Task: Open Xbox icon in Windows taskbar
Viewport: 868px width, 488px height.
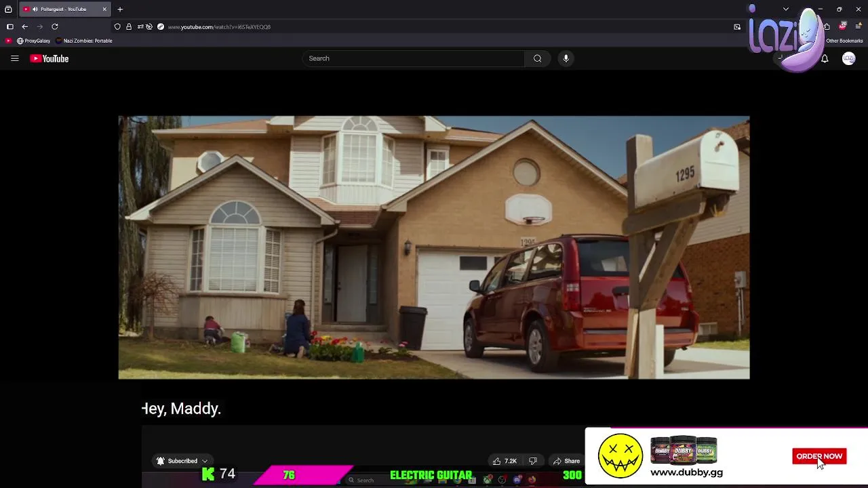Action: click(488, 480)
